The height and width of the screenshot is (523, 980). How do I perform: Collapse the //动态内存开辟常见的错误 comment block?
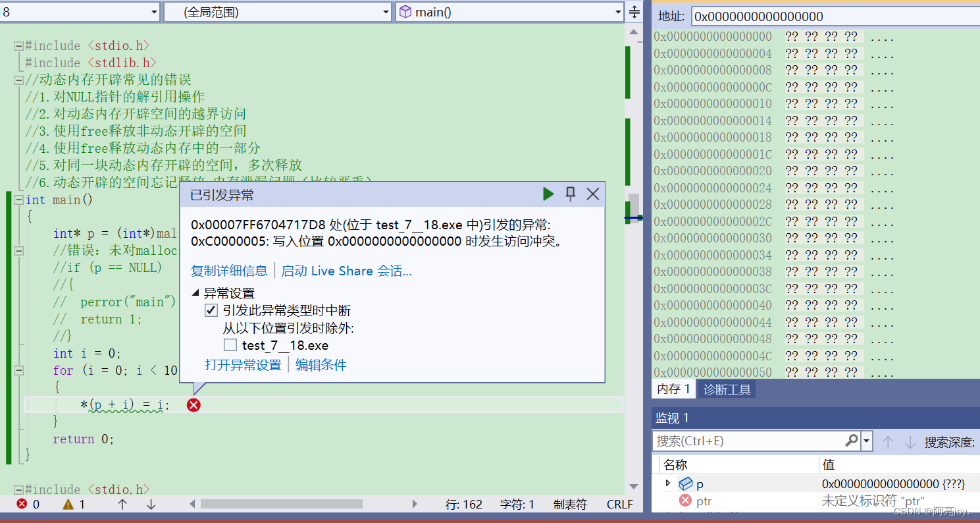[18, 80]
